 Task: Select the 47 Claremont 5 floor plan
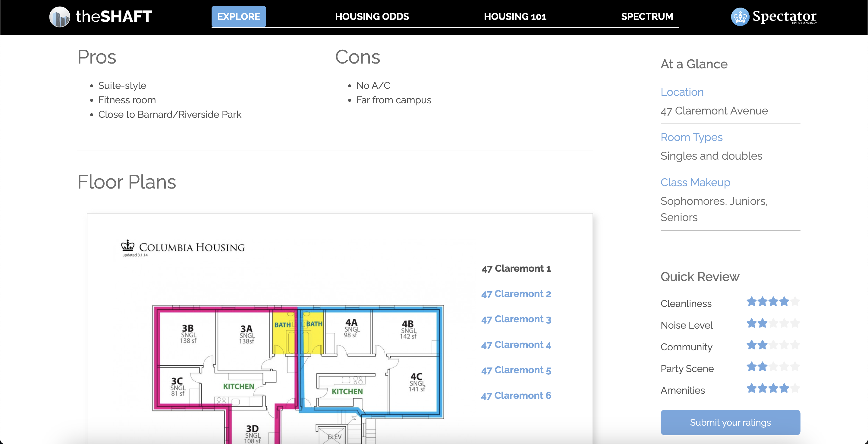click(516, 370)
